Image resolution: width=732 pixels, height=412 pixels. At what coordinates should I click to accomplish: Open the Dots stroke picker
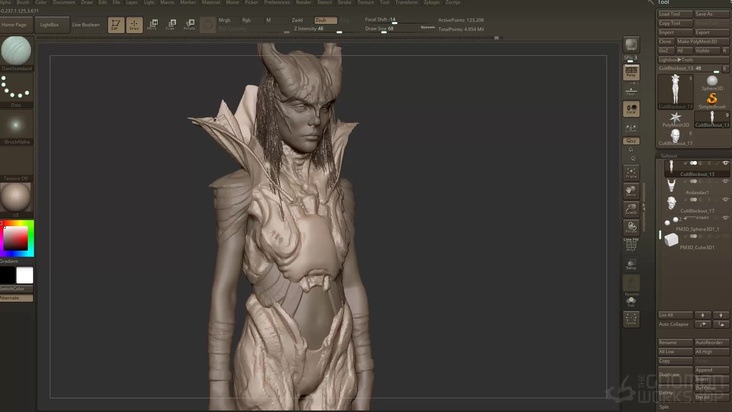tap(16, 90)
